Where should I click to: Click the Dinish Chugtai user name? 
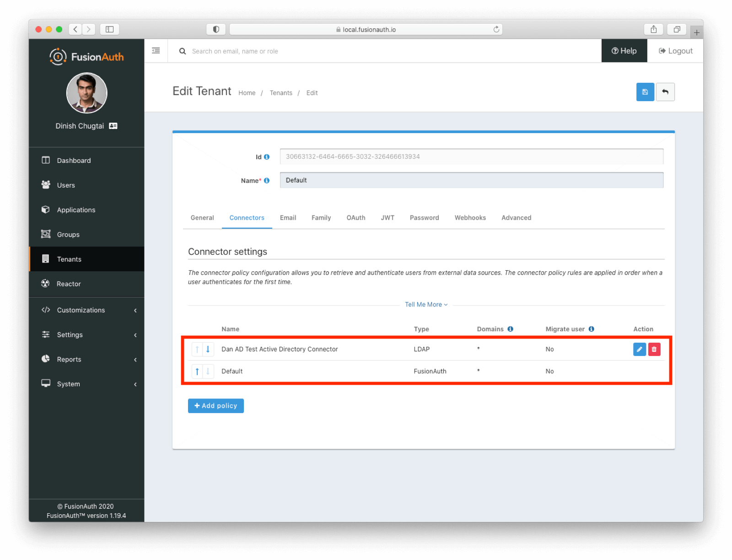[x=80, y=126]
